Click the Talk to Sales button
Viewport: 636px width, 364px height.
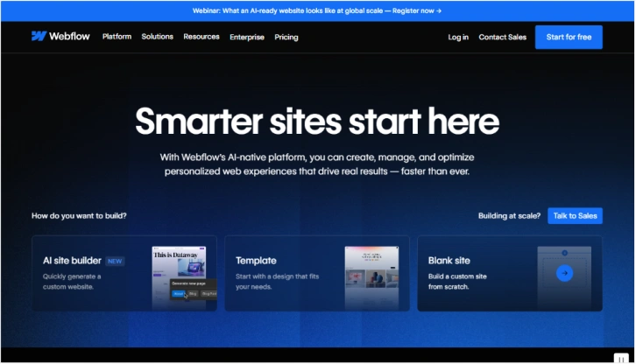[575, 215]
